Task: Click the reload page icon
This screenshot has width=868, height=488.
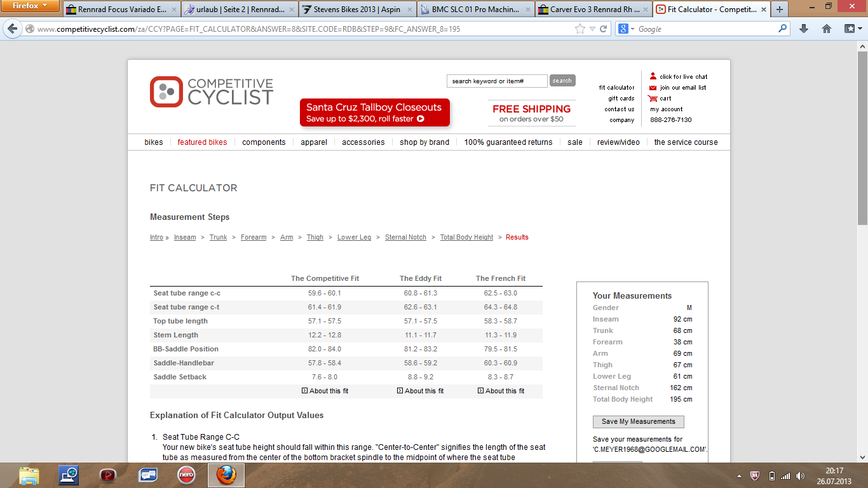Action: [604, 29]
